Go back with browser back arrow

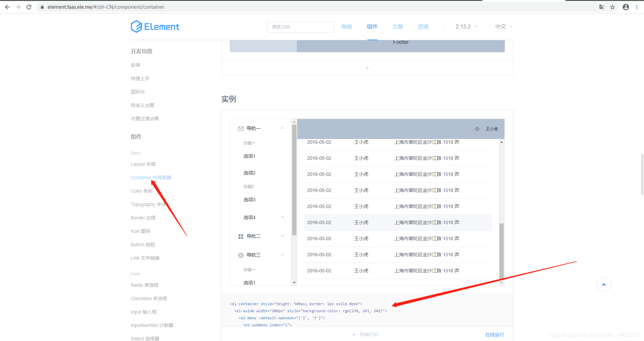click(x=7, y=7)
